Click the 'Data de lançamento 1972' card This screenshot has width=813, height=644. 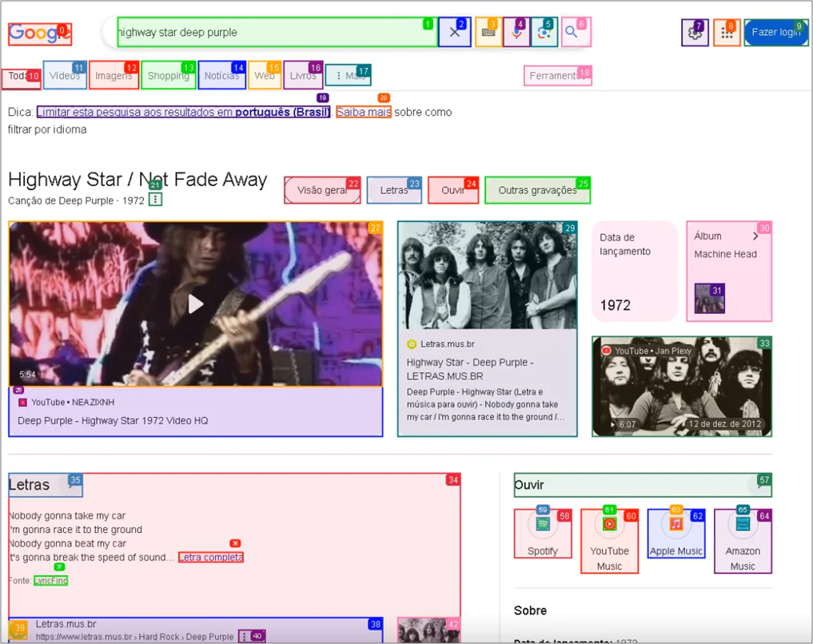click(x=635, y=271)
